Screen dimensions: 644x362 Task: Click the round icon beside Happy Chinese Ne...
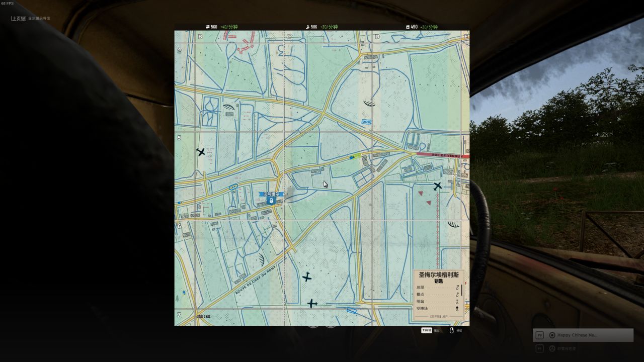click(x=552, y=335)
